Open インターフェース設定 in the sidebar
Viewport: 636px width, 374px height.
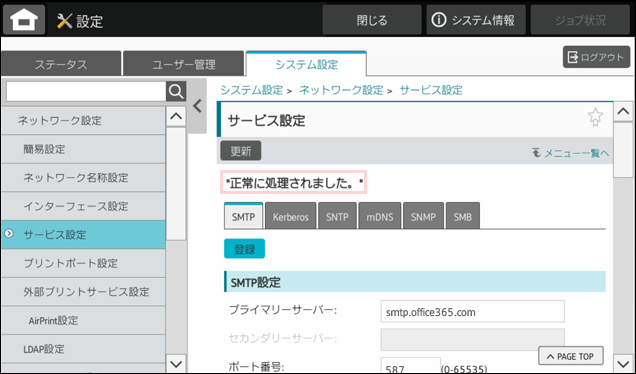tap(83, 206)
